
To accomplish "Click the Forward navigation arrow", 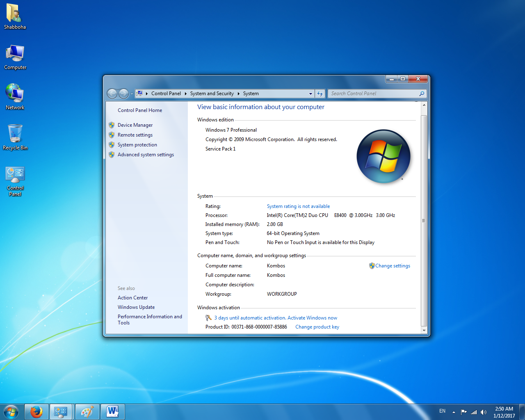I will 123,94.
